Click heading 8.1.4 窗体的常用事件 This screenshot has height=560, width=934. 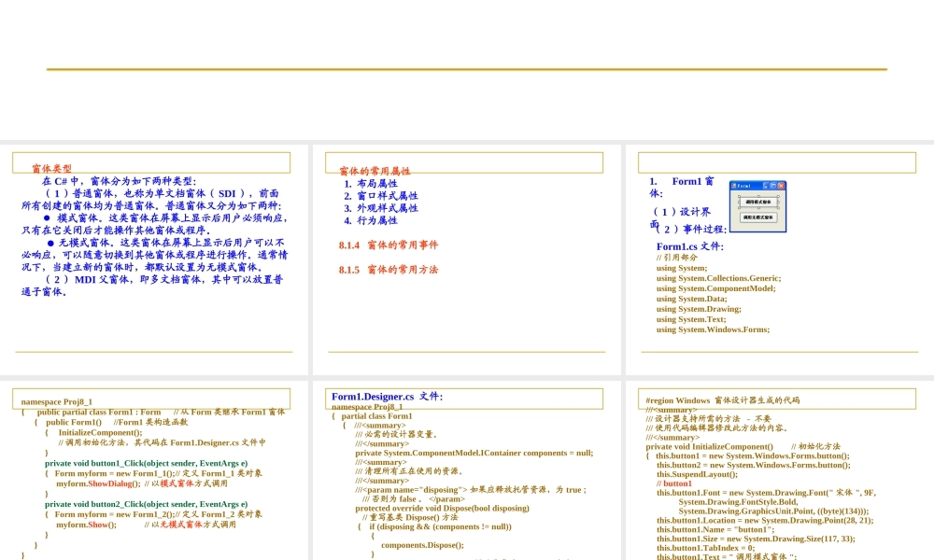click(x=389, y=245)
